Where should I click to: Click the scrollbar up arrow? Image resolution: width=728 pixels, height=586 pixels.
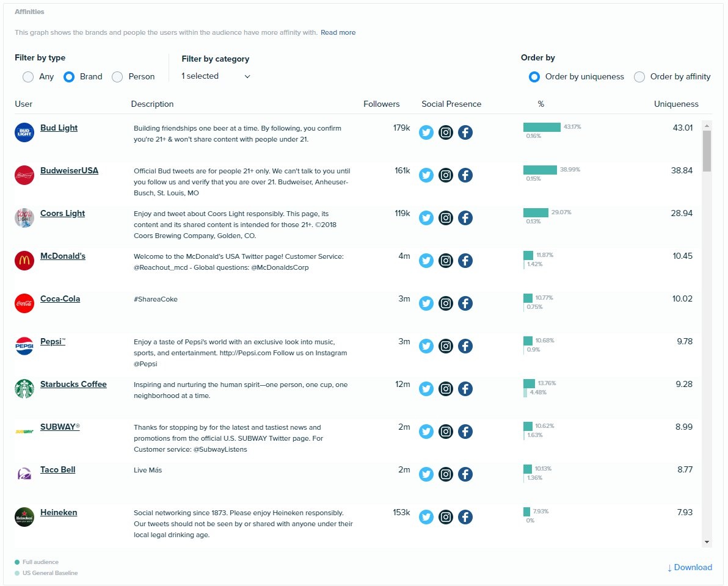(707, 126)
